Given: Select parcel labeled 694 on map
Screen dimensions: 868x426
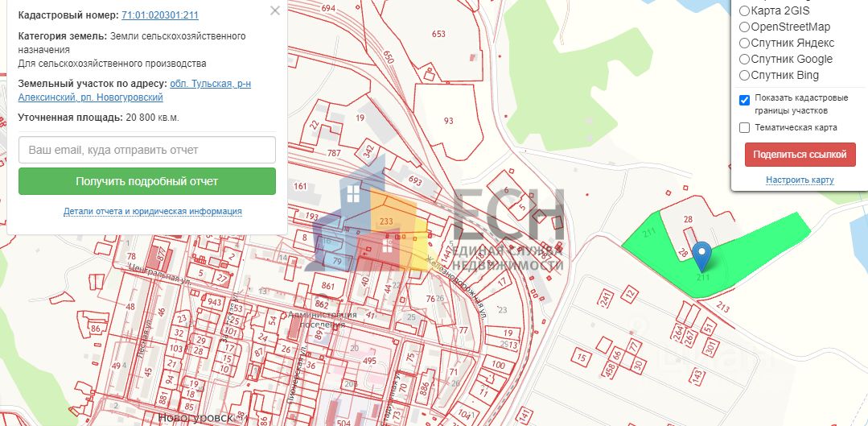Looking at the screenshot, I should [328, 8].
